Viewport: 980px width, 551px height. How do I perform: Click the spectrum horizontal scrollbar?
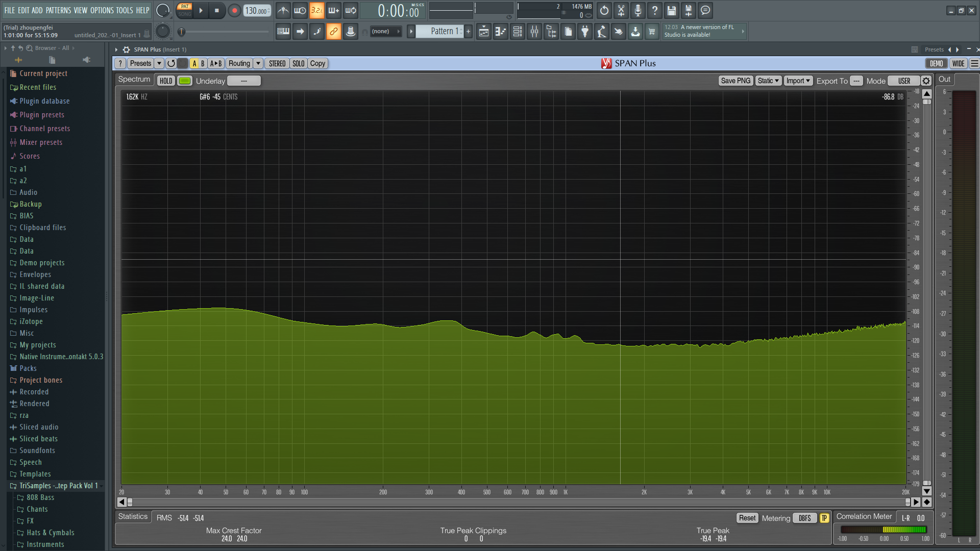pos(518,502)
